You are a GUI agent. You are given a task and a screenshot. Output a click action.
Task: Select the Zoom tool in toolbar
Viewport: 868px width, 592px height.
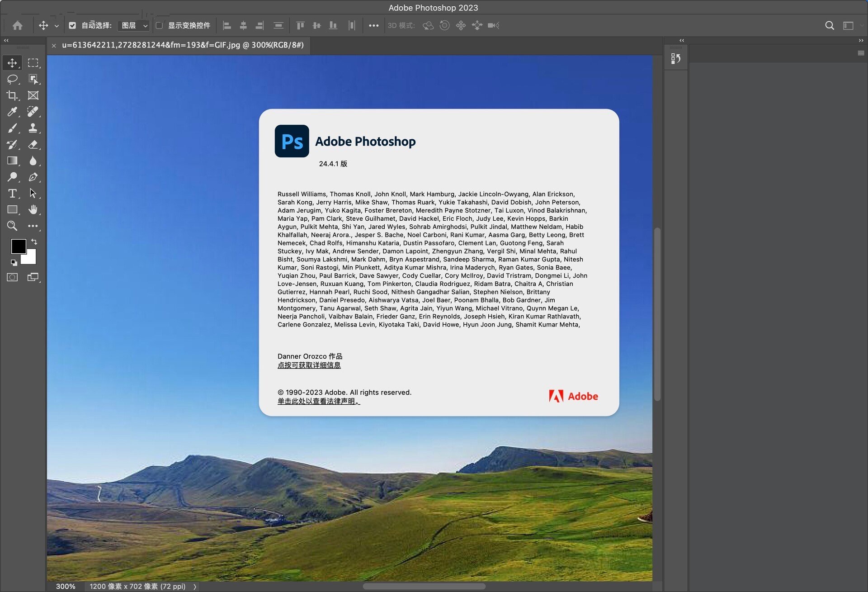[12, 226]
